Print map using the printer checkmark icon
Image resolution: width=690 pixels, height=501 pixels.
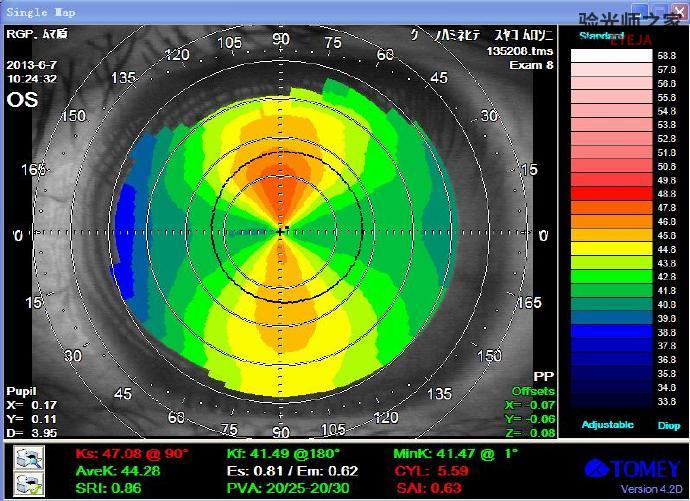click(x=29, y=483)
